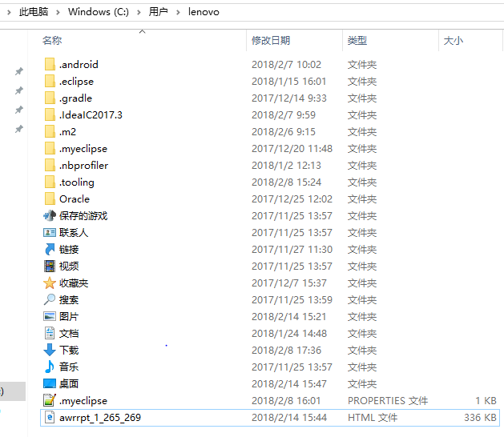Select the .tooling folder icon
504x437 pixels.
click(50, 182)
